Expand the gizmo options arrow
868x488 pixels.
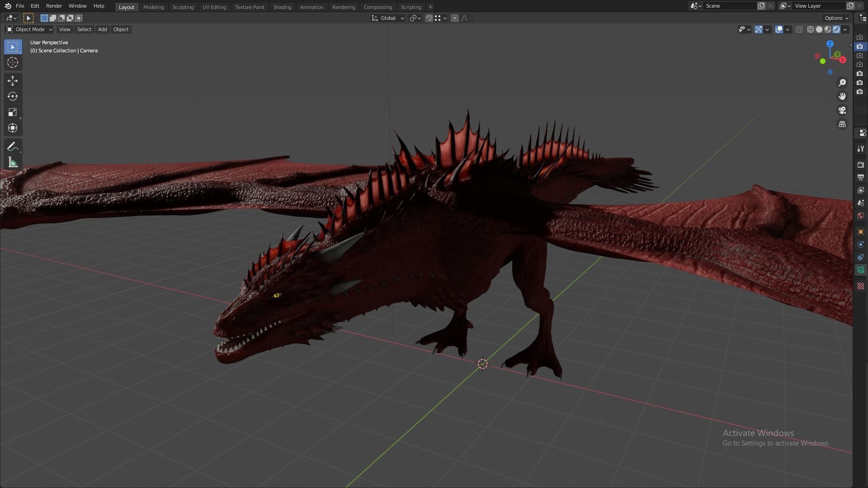[767, 29]
